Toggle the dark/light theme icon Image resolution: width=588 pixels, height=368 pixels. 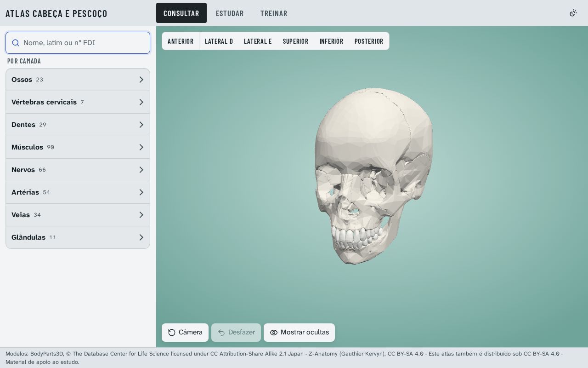573,13
